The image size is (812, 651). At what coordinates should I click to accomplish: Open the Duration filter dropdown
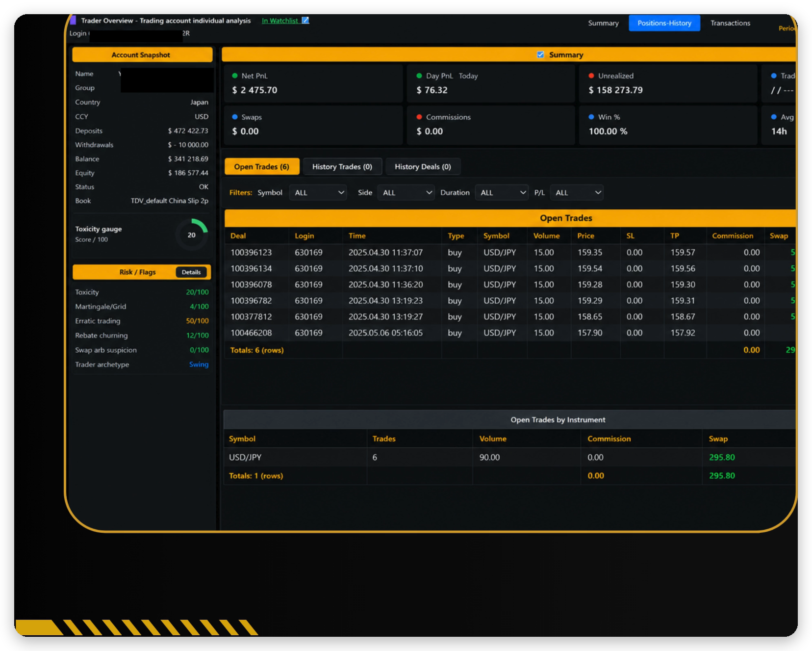point(502,193)
